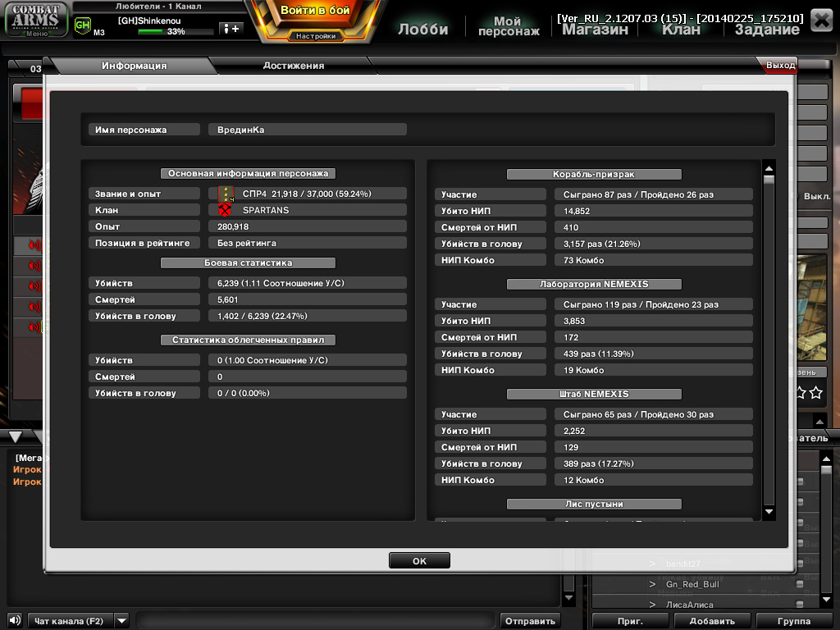Open Настройки under the battle button
The height and width of the screenshot is (630, 840).
tap(316, 36)
